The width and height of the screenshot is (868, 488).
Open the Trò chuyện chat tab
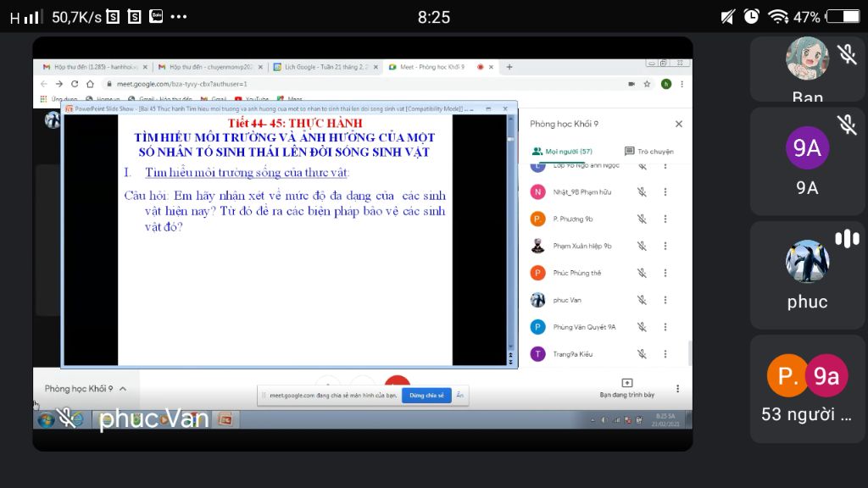click(x=648, y=152)
